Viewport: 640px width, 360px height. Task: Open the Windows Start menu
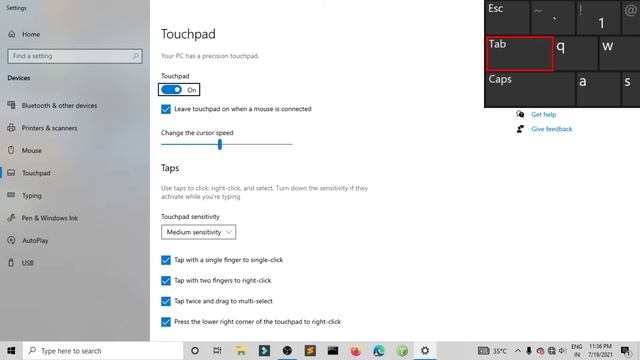point(11,351)
